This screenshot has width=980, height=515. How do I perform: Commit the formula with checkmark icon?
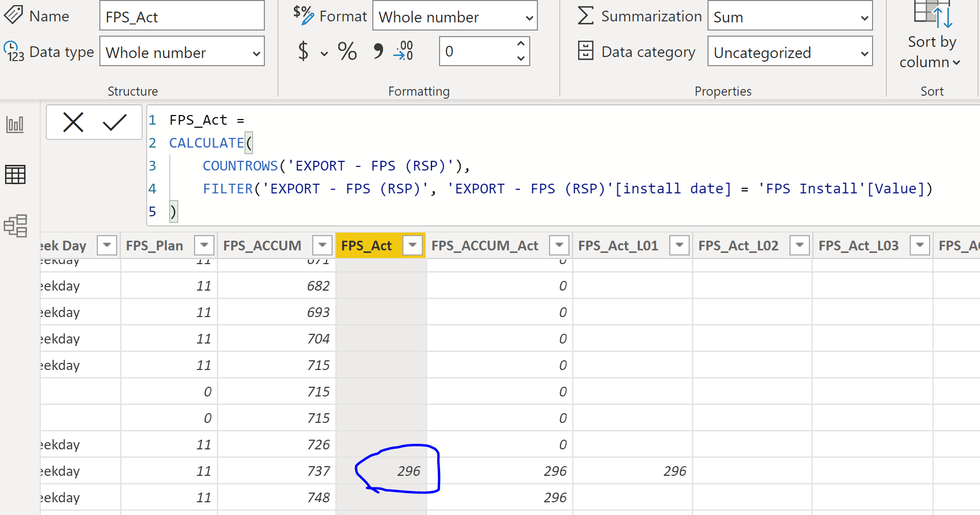tap(115, 122)
